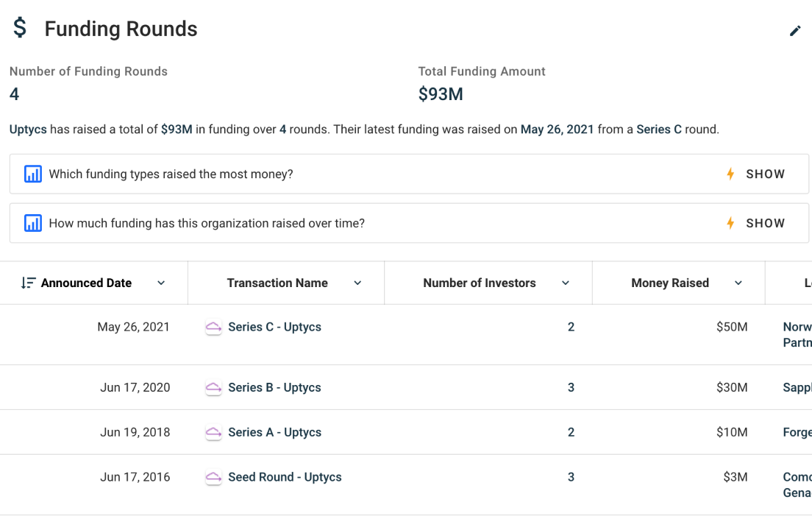Click the $30M money raised cell

(x=732, y=387)
